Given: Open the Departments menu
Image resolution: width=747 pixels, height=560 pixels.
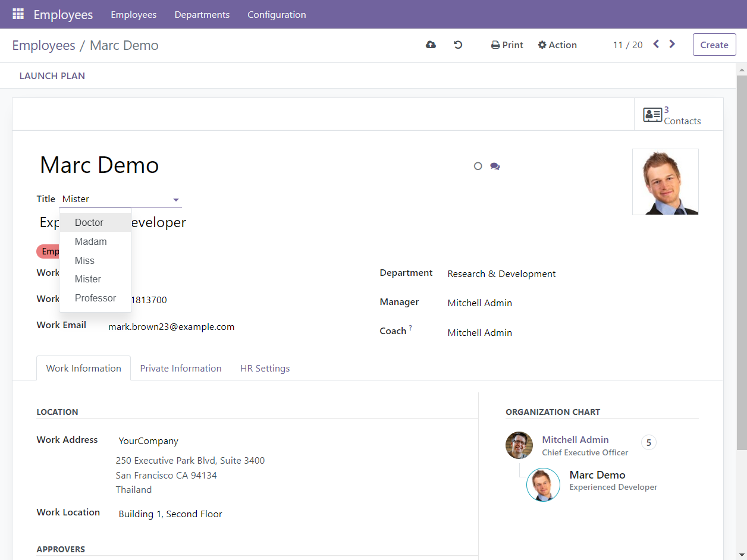Looking at the screenshot, I should pyautogui.click(x=202, y=14).
